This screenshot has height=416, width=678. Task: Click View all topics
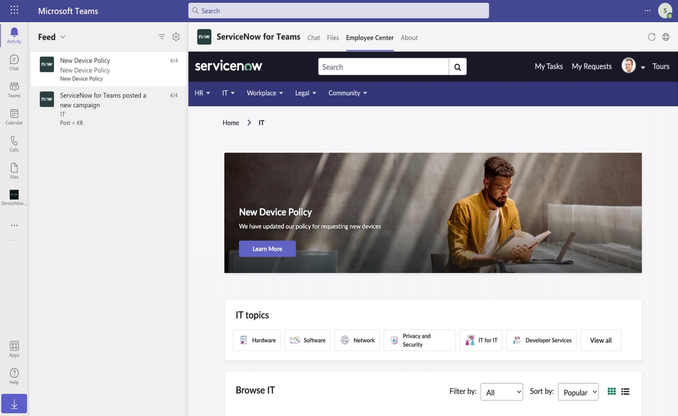click(x=601, y=340)
